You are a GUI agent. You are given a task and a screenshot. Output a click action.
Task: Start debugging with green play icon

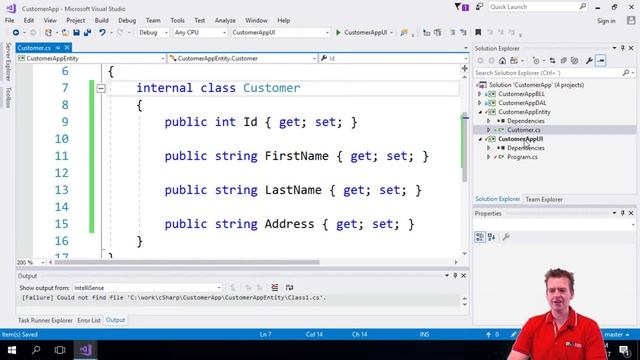point(338,32)
